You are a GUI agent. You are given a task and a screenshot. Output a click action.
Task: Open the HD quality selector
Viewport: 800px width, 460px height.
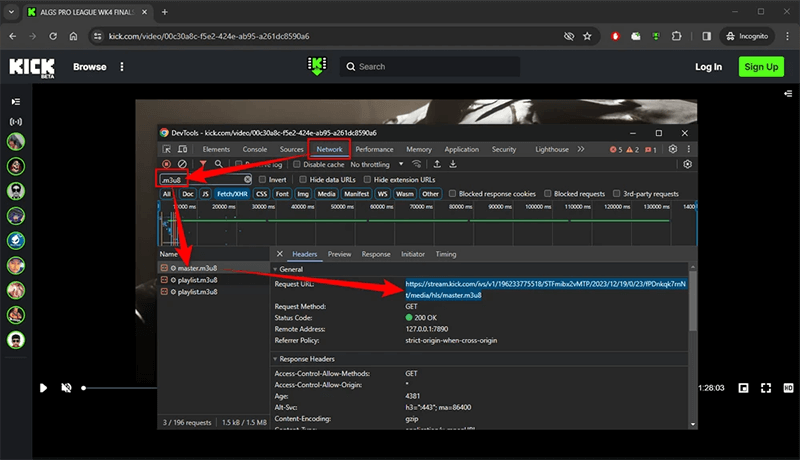(788, 388)
